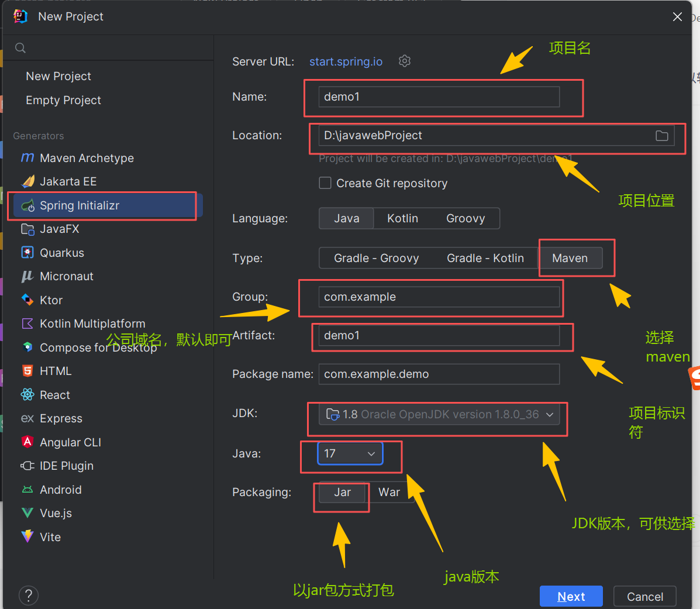700x609 pixels.
Task: Select War packaging
Action: 389,492
